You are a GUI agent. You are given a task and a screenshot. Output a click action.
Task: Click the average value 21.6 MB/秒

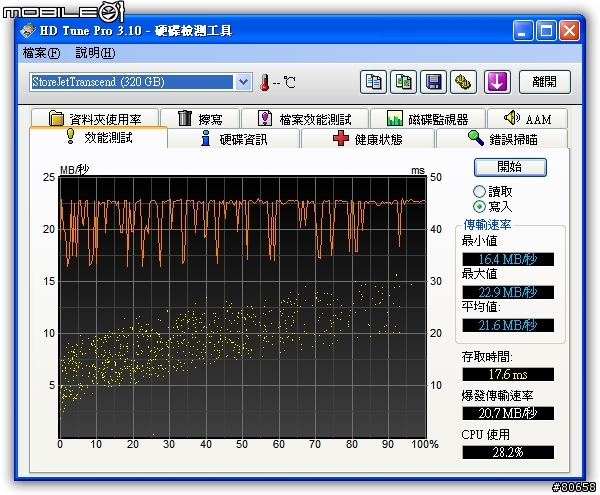pyautogui.click(x=508, y=325)
